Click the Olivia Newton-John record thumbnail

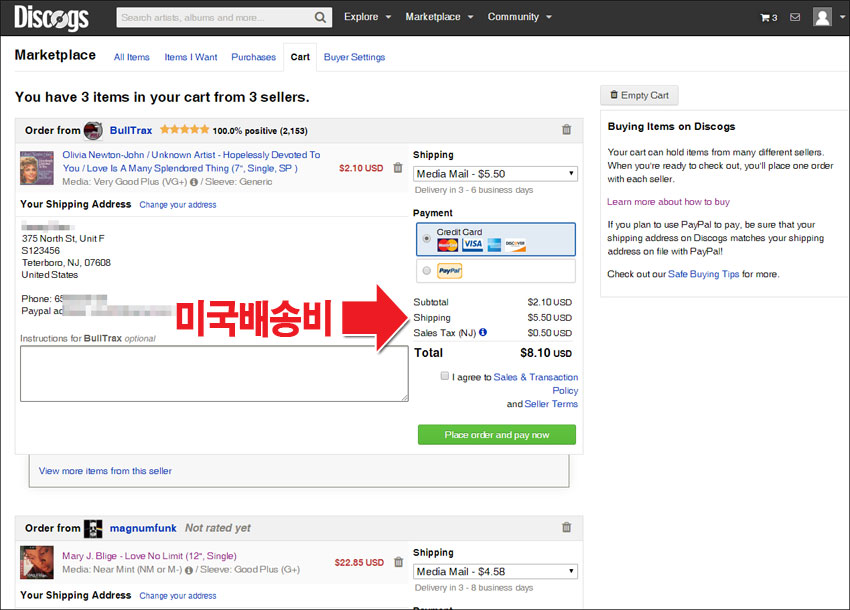pos(37,168)
